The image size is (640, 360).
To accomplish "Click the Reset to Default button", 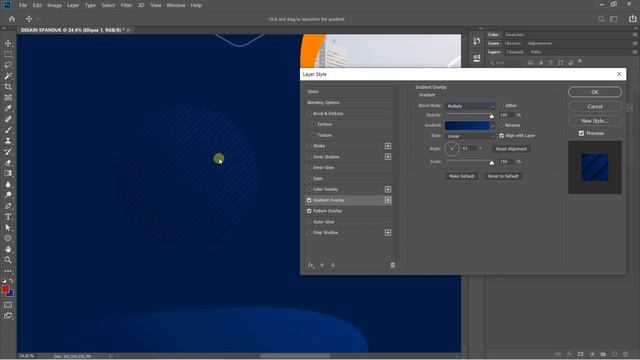I will (x=503, y=176).
